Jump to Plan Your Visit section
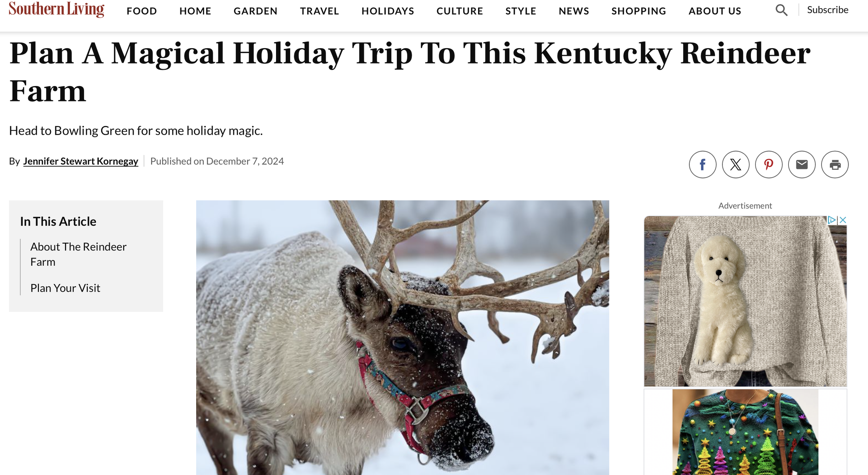The image size is (868, 475). [65, 288]
